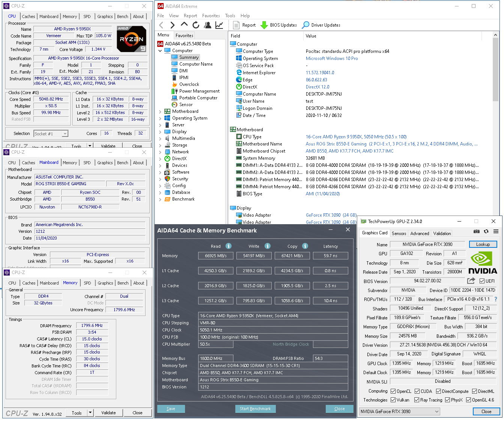Toggle the DirectCompute checkbox
504x421 pixels.
438,391
